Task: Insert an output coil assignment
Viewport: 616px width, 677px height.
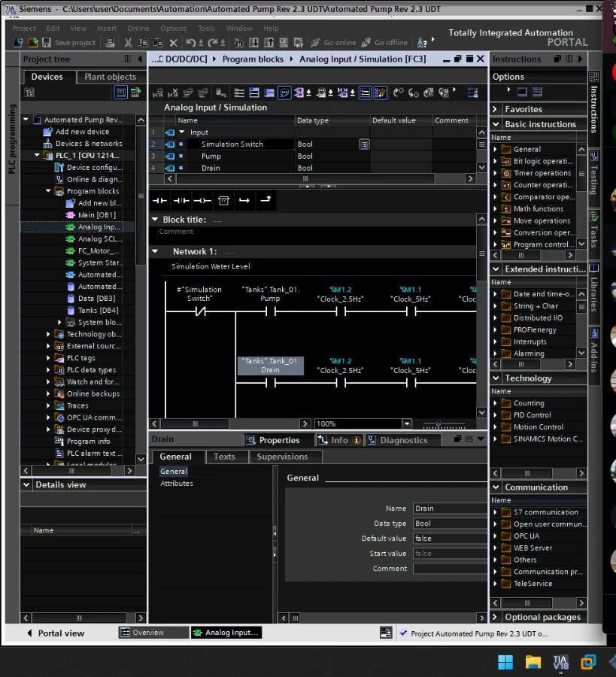Action: [202, 200]
